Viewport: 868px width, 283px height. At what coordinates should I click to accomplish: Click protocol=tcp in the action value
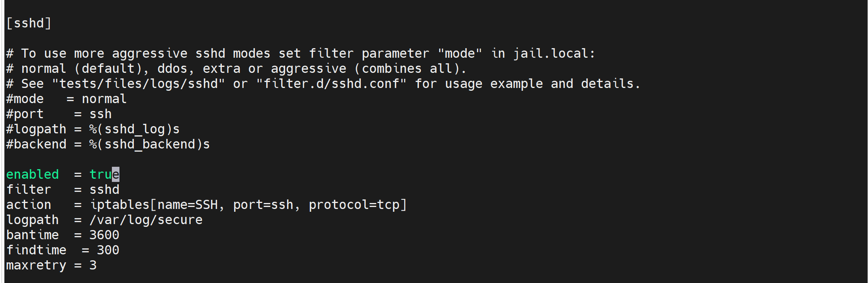354,205
